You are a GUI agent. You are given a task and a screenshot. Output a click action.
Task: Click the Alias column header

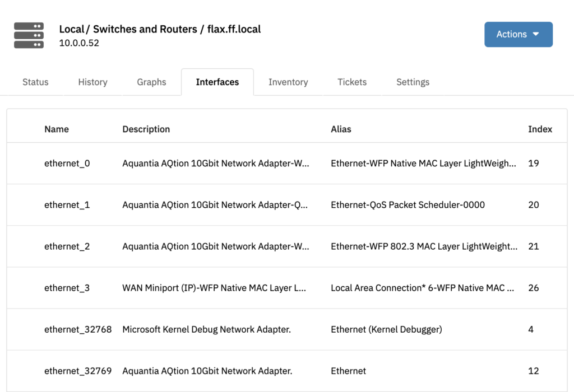[x=341, y=129]
